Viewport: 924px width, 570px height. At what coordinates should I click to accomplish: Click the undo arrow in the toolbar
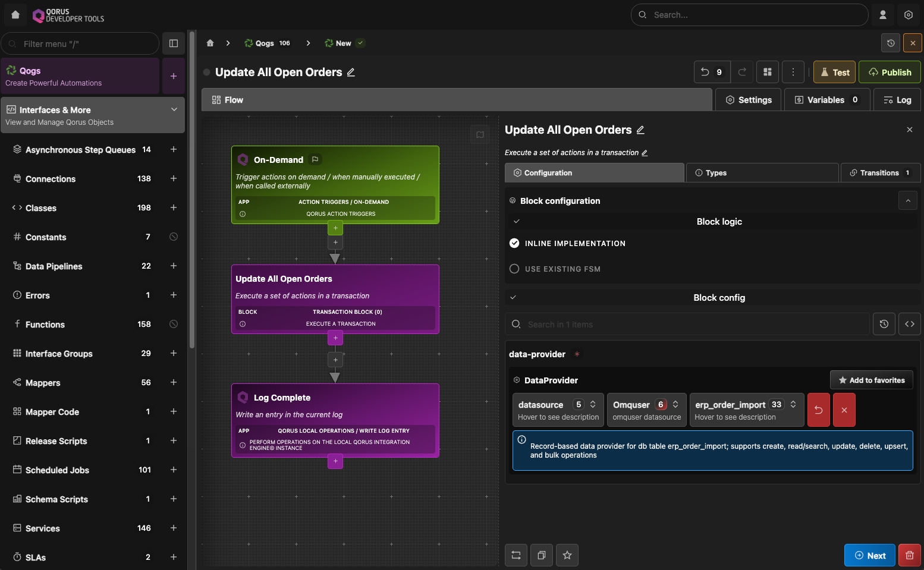[x=705, y=72]
